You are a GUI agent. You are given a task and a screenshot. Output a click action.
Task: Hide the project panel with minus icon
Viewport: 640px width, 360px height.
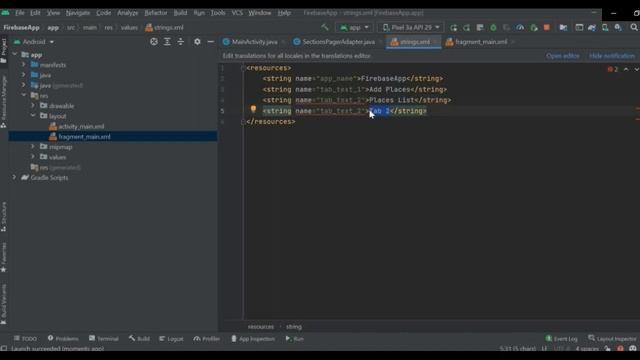tap(211, 42)
